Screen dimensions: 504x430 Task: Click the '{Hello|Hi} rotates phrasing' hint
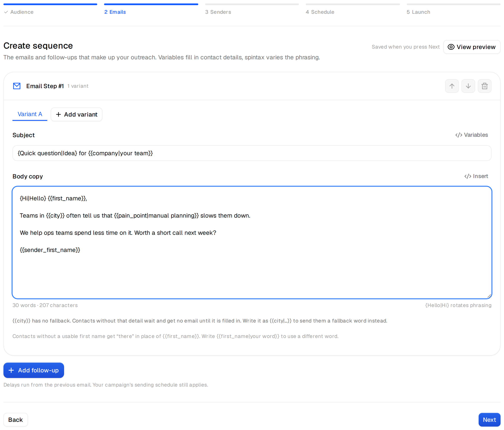pos(458,305)
